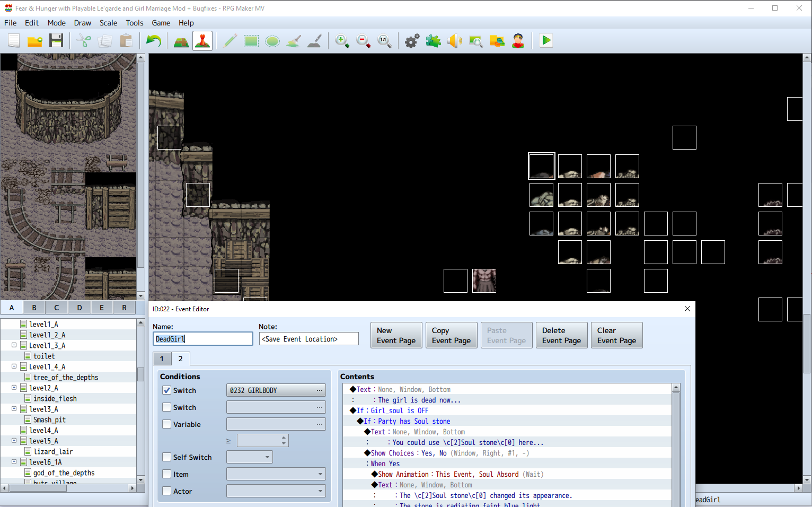Click the New Project toolbar icon
Viewport: 812px width, 507px height.
(x=14, y=41)
